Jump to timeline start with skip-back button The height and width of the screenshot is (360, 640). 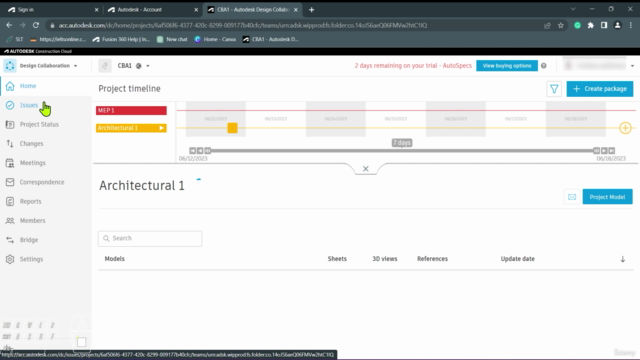tap(193, 151)
